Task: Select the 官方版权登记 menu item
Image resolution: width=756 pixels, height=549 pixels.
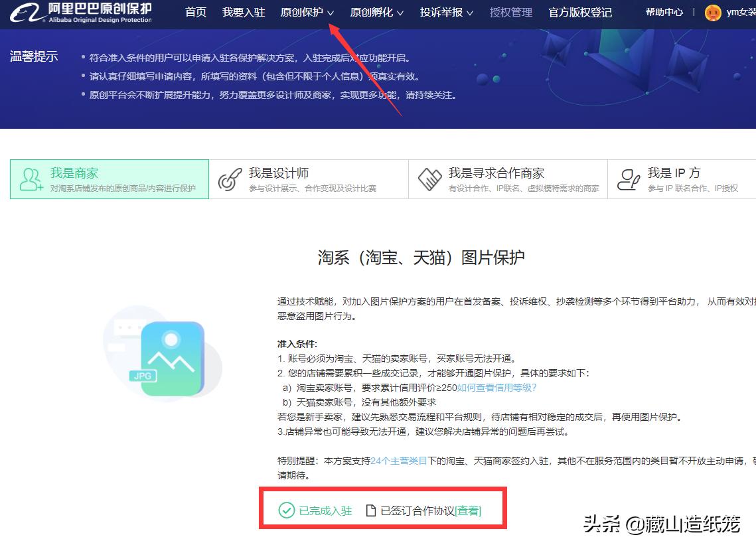Action: tap(580, 12)
